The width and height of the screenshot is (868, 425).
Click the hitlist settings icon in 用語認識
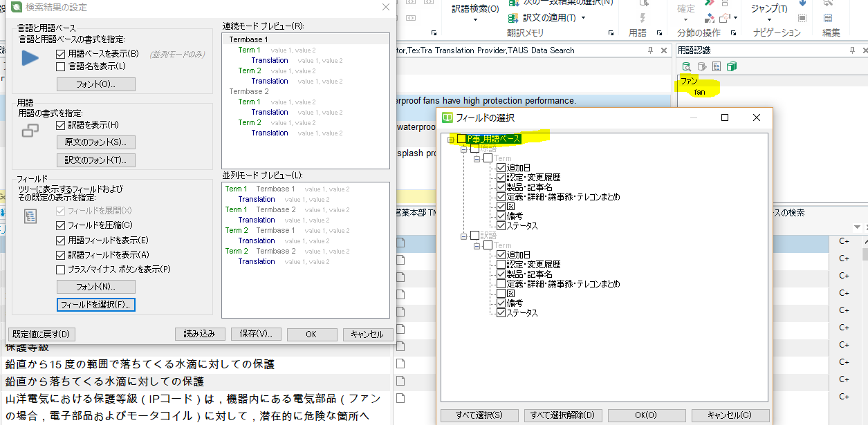point(717,67)
